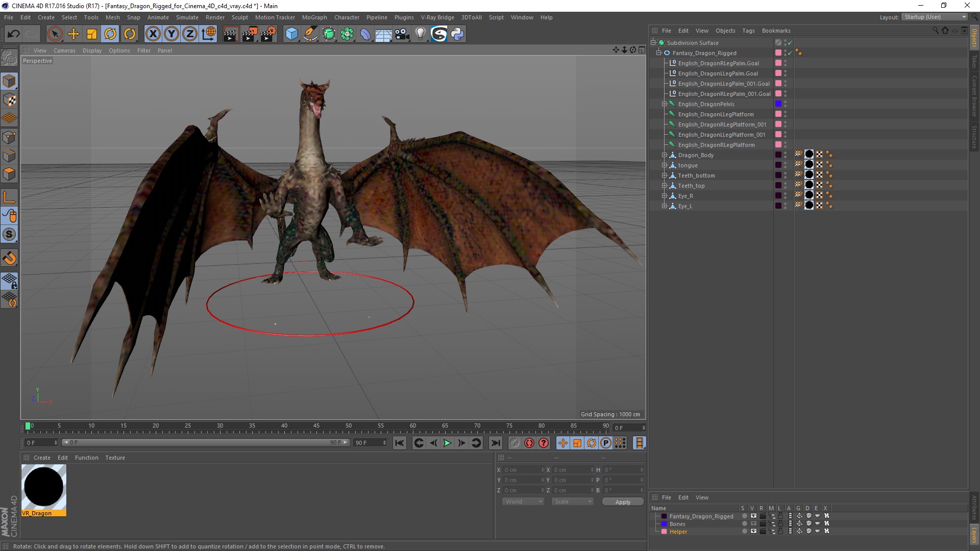Select Points mode in left toolbar
This screenshot has width=980, height=551.
(x=9, y=137)
